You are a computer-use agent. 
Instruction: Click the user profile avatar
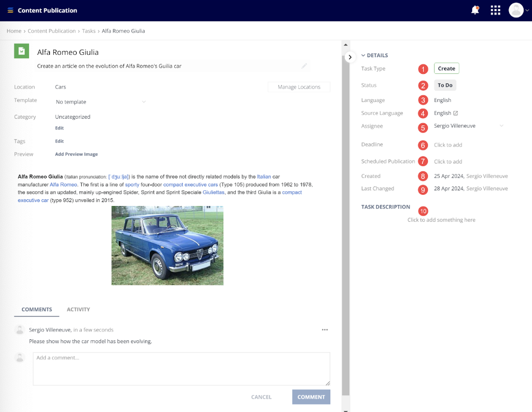516,10
